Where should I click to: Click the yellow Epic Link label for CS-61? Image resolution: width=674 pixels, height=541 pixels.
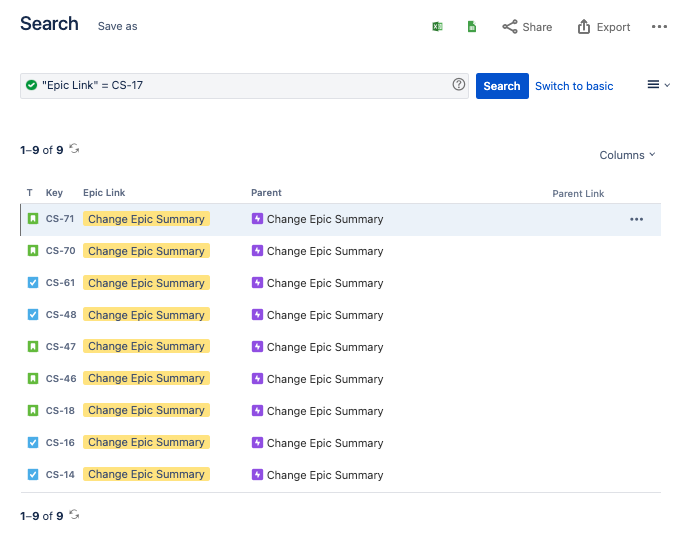click(x=146, y=283)
